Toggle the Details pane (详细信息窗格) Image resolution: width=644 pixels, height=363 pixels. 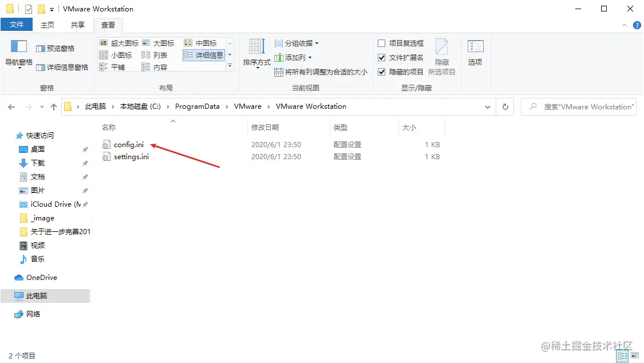point(62,68)
